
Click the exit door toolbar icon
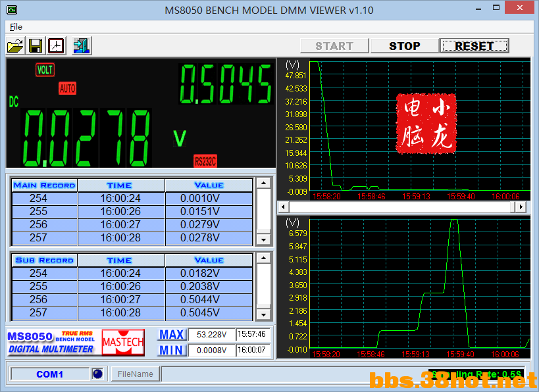click(x=82, y=45)
